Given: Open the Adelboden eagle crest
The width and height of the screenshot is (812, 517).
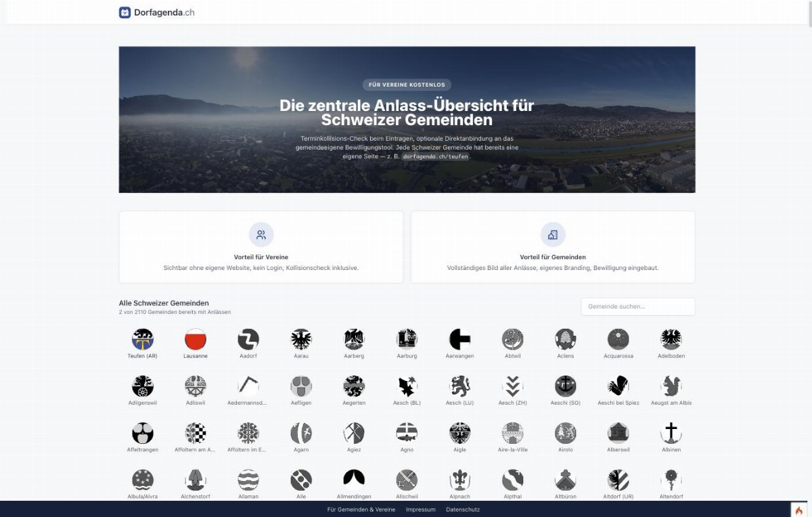Looking at the screenshot, I should (671, 339).
